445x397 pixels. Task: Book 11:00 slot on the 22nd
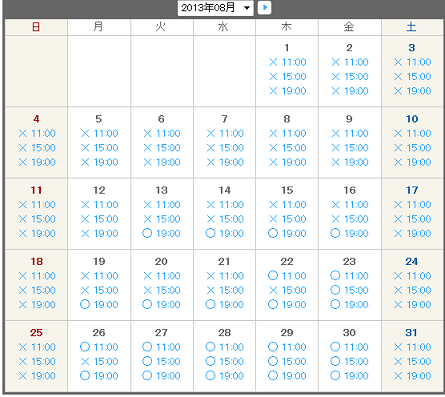(x=287, y=276)
